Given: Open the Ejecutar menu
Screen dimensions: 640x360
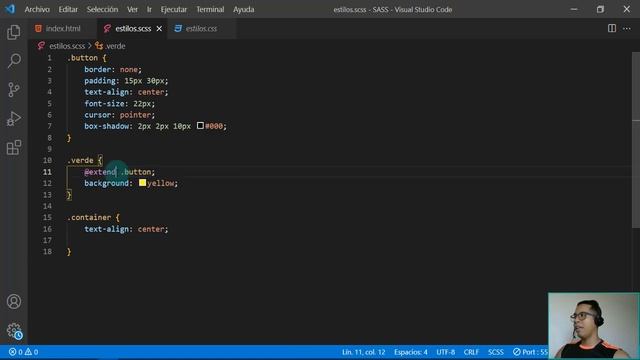Looking at the screenshot, I should tap(173, 9).
